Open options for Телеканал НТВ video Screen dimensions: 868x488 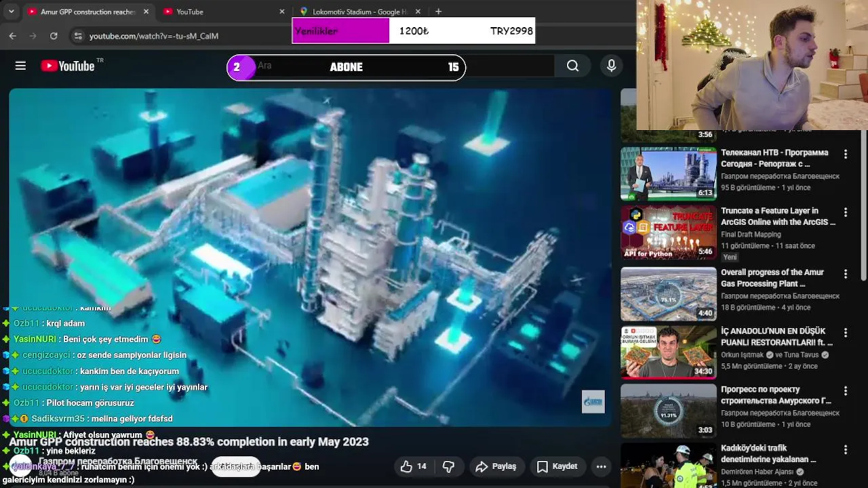coord(845,154)
